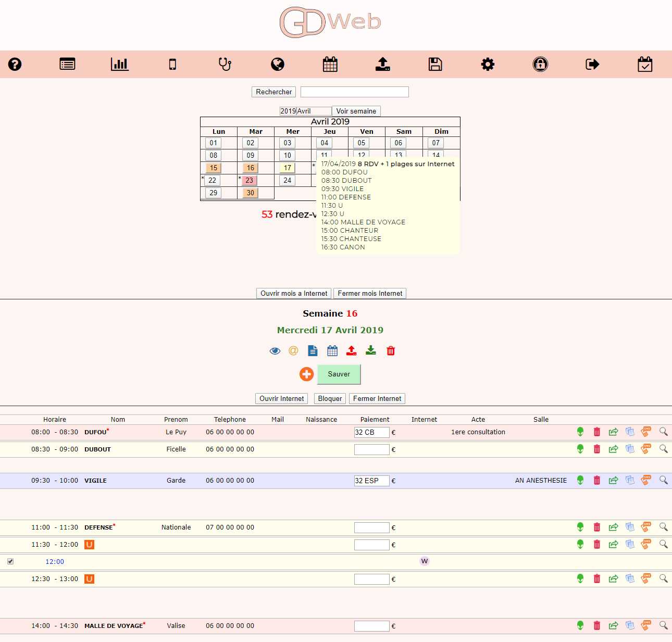Click the MALLE DE VOYAGE patient name
This screenshot has width=672, height=642.
tap(114, 626)
